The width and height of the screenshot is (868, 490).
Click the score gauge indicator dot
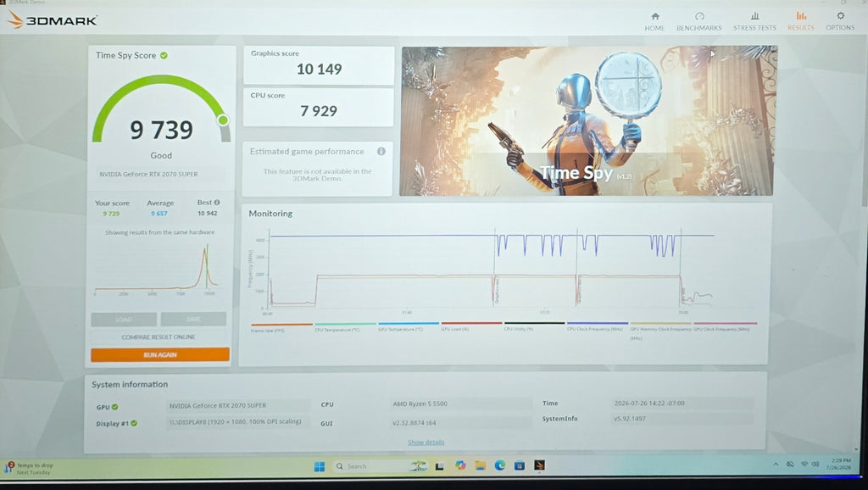point(223,120)
